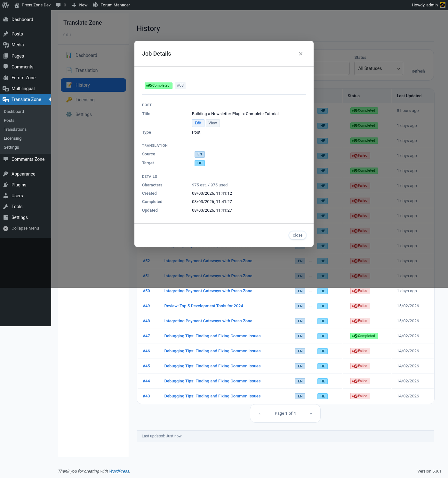Click the Comments bubble icon in sidebar

tap(6, 67)
